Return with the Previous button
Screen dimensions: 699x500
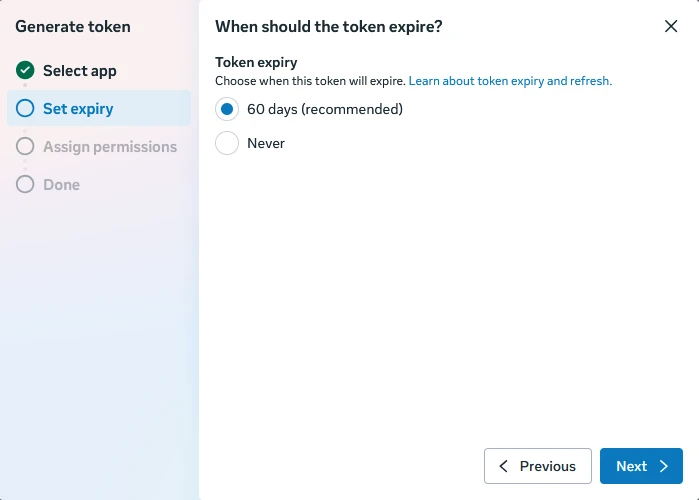pos(538,466)
